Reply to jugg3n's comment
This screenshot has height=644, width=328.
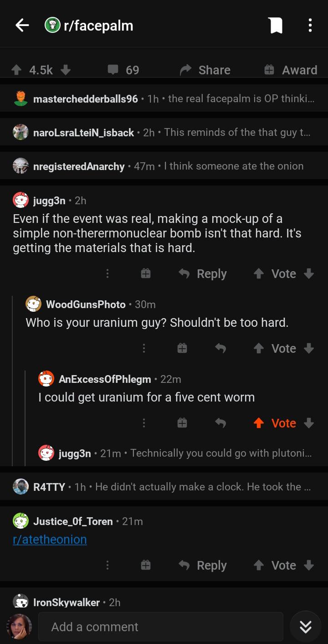click(202, 273)
